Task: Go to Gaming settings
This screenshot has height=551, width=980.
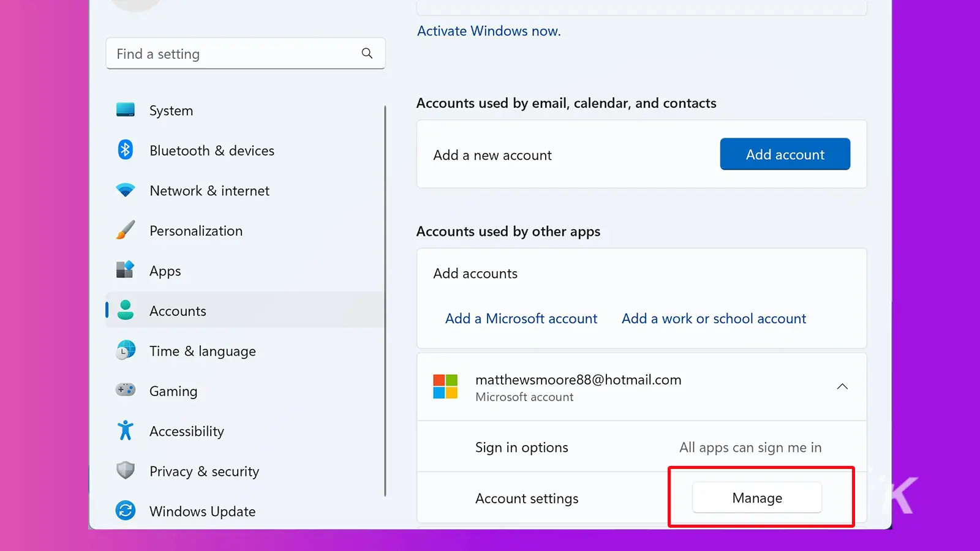Action: tap(245, 391)
